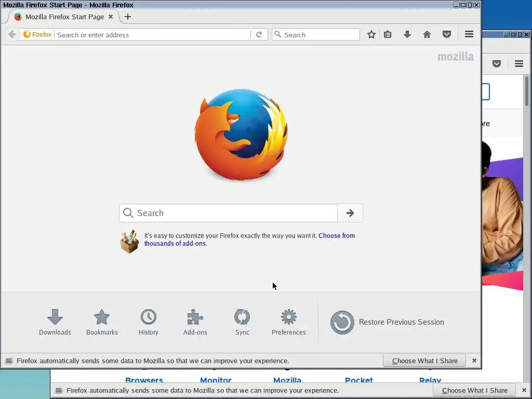Screen dimensions: 532x399
Task: Click the Mozilla link in background window
Action: click(287, 380)
